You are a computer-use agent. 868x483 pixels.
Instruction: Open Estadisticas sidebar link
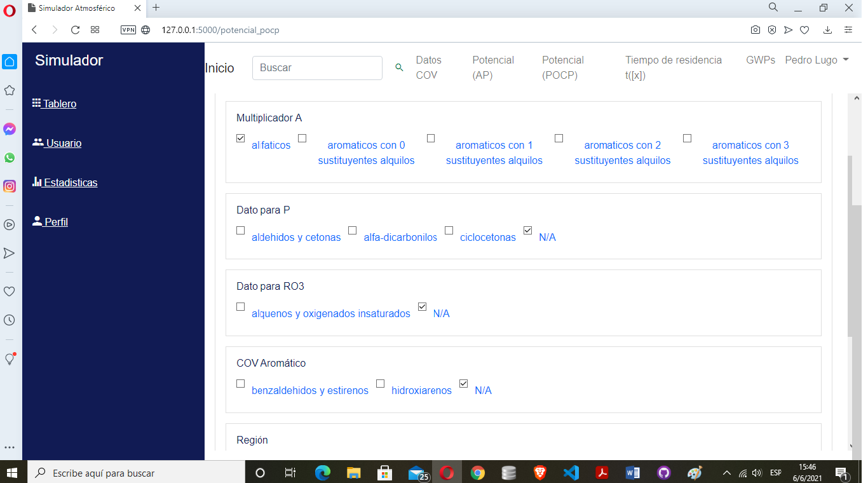[x=65, y=182]
